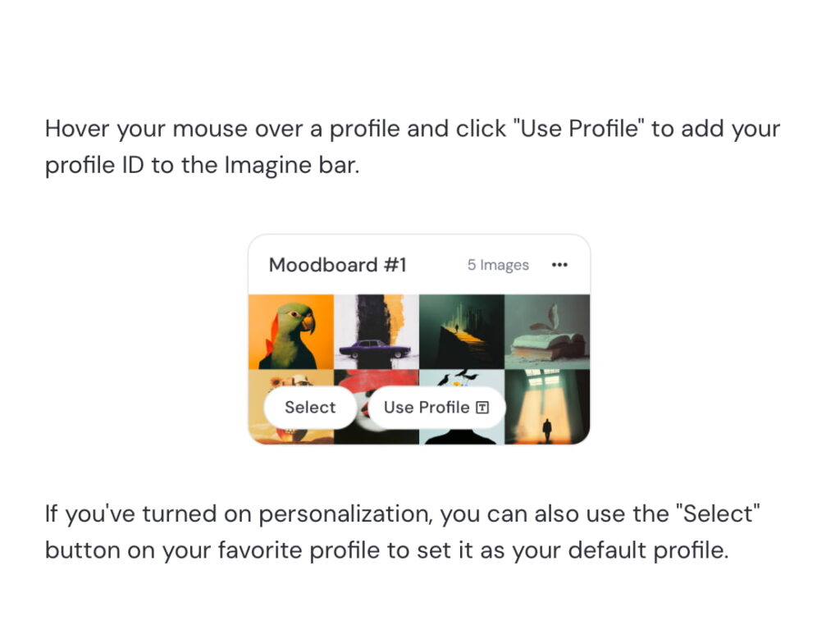
Task: Open the dark cliff with figure thumbnail
Action: pyautogui.click(x=462, y=331)
